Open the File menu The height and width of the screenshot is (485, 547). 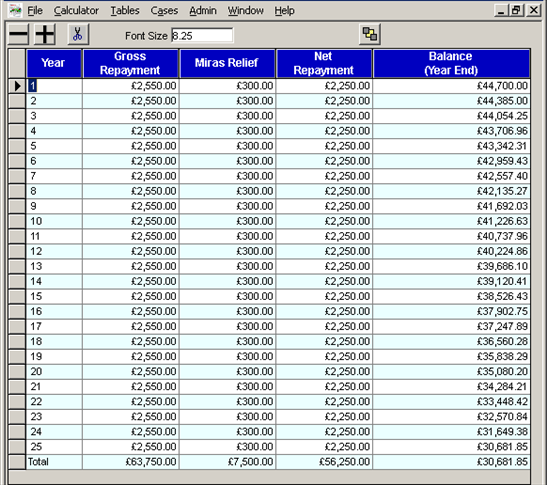(35, 11)
